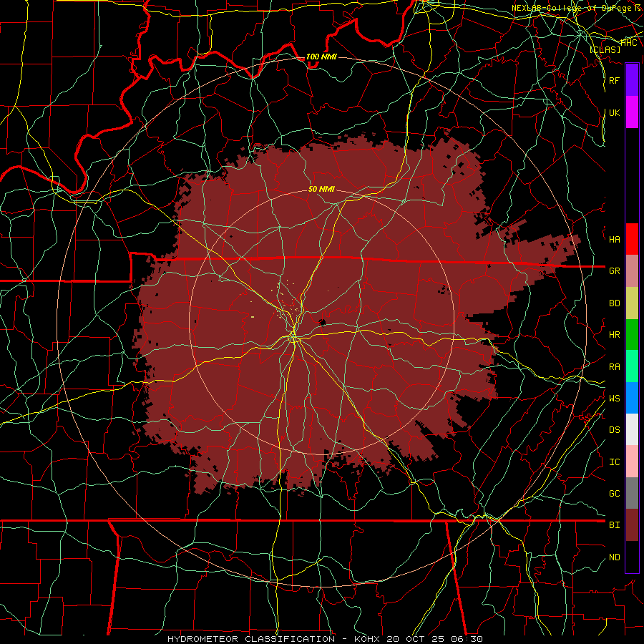The image size is (644, 644).
Task: Click the HA legend label
Action: click(614, 240)
